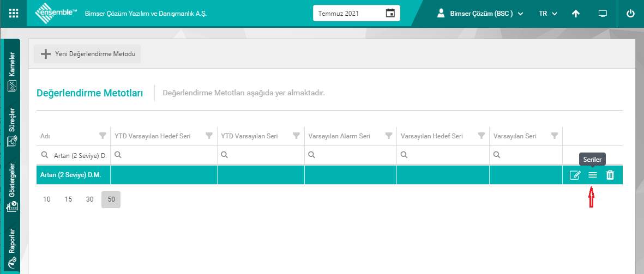The image size is (644, 274).
Task: Click the Temmuz 2021 date field
Action: 356,13
